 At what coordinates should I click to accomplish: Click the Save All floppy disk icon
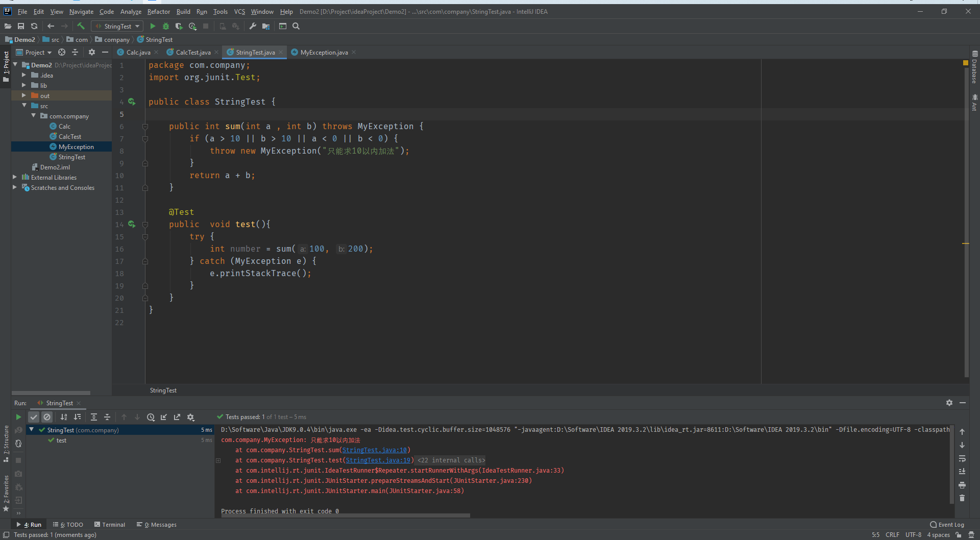tap(21, 26)
